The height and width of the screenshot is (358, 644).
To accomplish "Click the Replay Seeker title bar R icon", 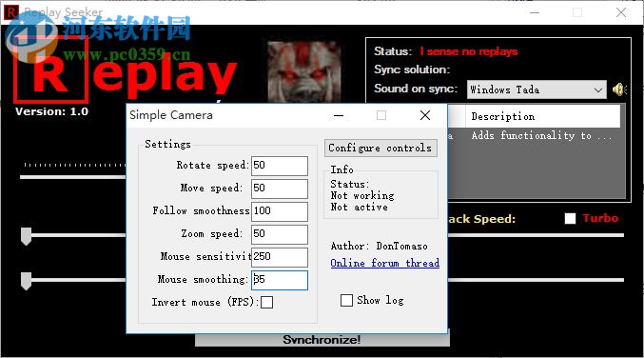I will [x=10, y=12].
